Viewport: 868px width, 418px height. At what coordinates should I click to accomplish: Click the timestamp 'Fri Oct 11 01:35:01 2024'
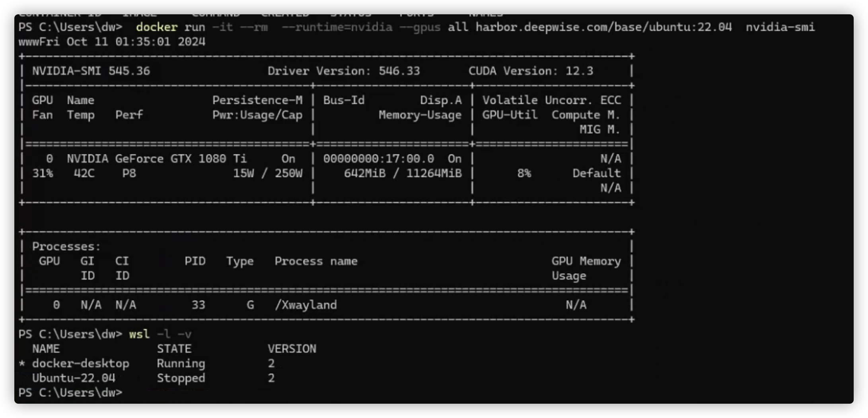122,42
